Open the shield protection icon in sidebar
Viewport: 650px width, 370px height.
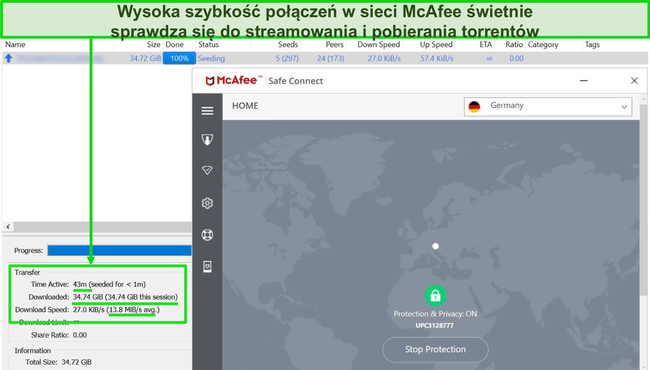coord(207,140)
